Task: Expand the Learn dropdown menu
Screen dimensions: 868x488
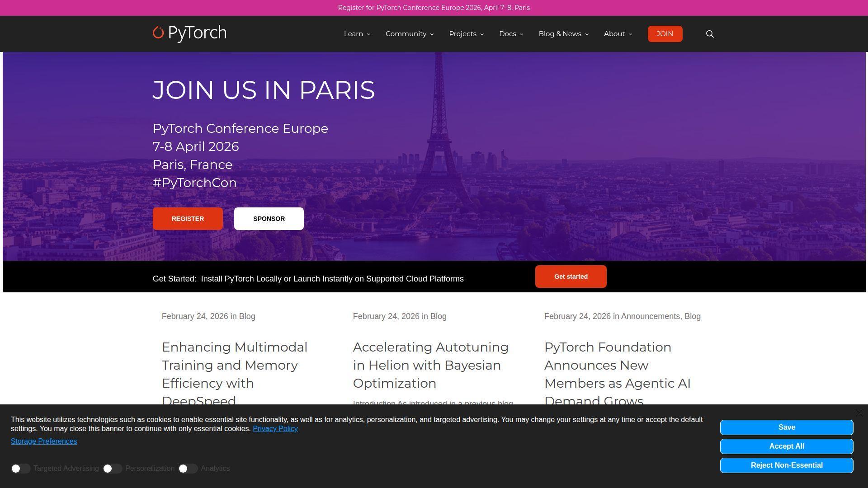Action: [357, 34]
